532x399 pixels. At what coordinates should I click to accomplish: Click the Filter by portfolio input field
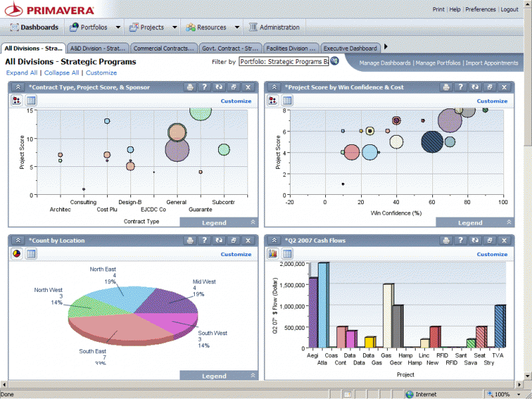[x=283, y=62]
